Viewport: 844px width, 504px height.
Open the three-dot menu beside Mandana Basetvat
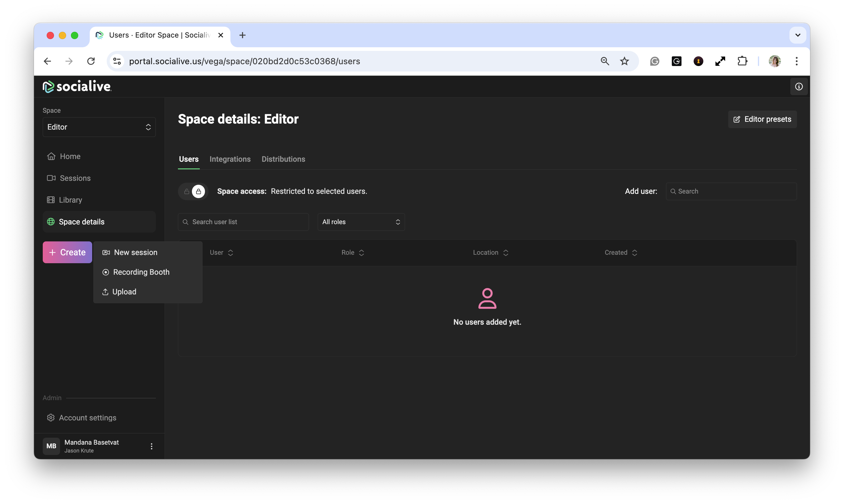(x=152, y=446)
